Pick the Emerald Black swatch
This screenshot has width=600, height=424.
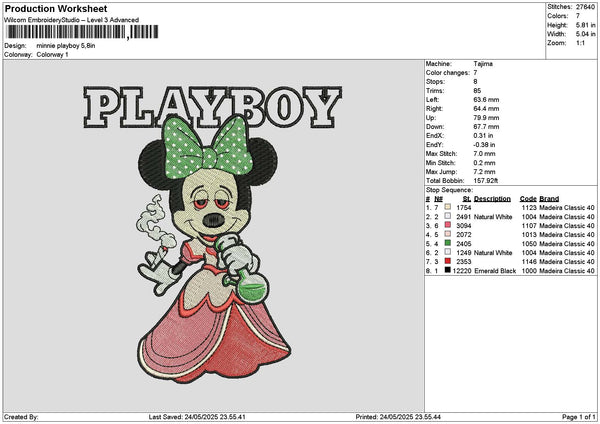447,270
